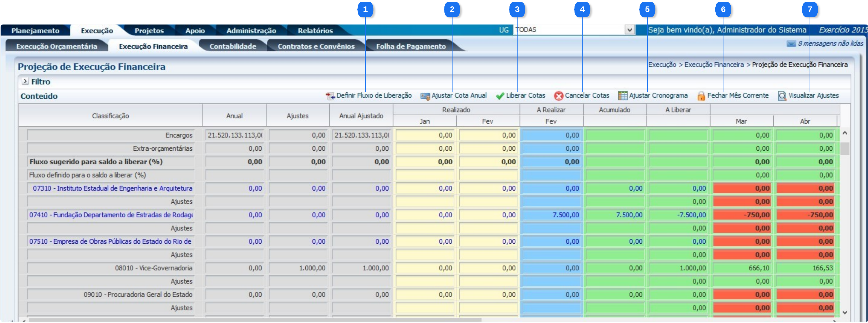Switch to the Planejamento menu tab

tap(35, 31)
